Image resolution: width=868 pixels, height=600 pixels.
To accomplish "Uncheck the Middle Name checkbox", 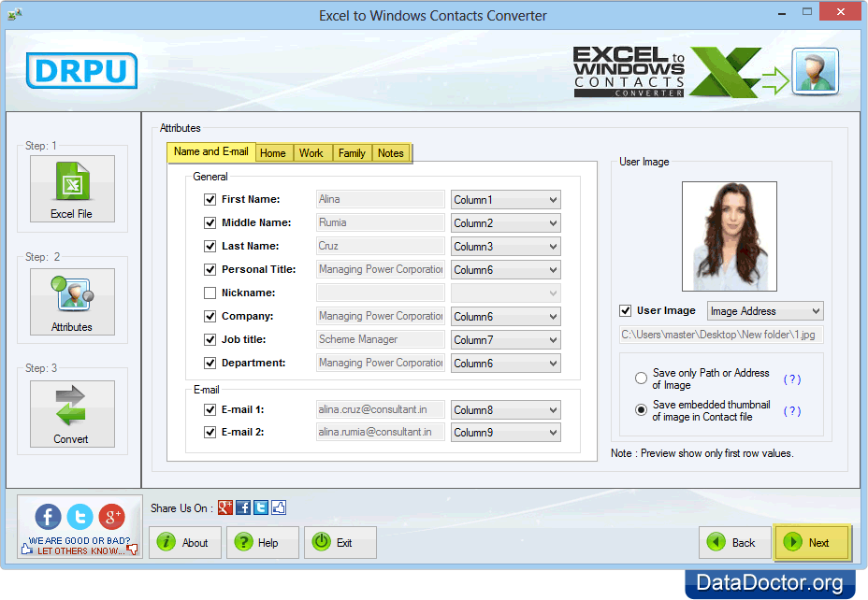I will (x=210, y=222).
